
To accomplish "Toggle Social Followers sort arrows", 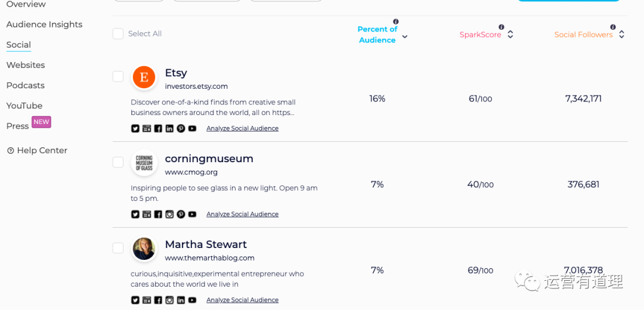I will pyautogui.click(x=621, y=35).
